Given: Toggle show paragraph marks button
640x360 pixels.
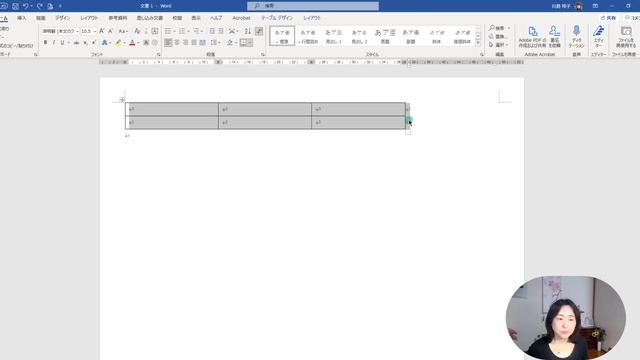Looking at the screenshot, I should 259,31.
